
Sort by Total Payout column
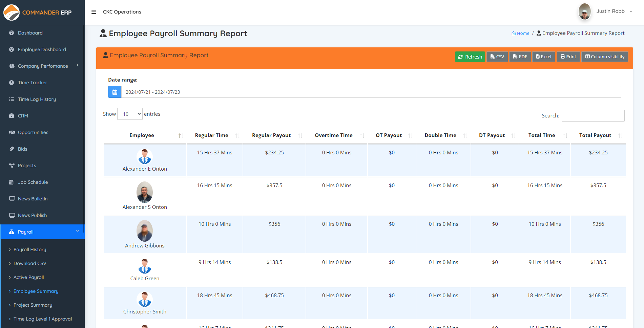(598, 135)
